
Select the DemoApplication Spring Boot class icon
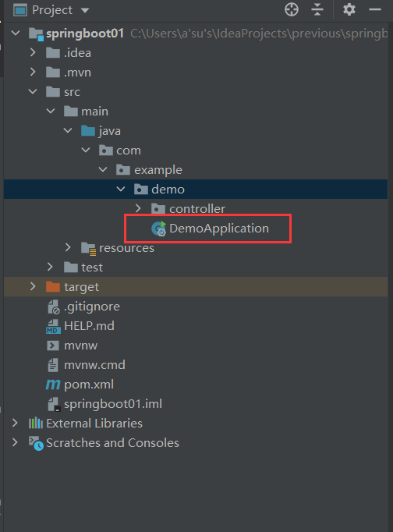pyautogui.click(x=158, y=229)
